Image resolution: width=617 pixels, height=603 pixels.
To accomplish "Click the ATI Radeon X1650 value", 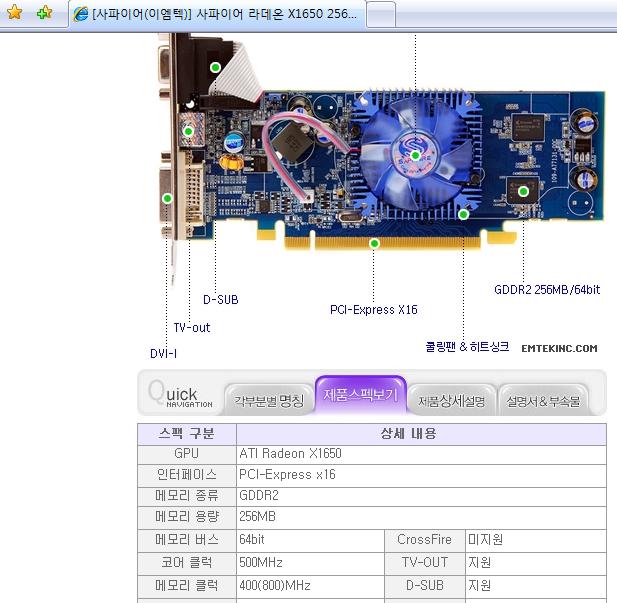I will (290, 453).
